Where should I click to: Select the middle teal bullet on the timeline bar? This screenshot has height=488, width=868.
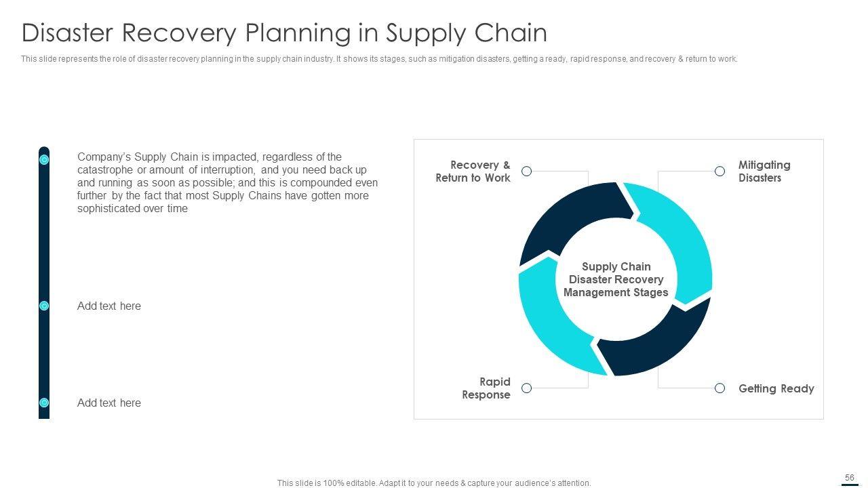point(44,306)
